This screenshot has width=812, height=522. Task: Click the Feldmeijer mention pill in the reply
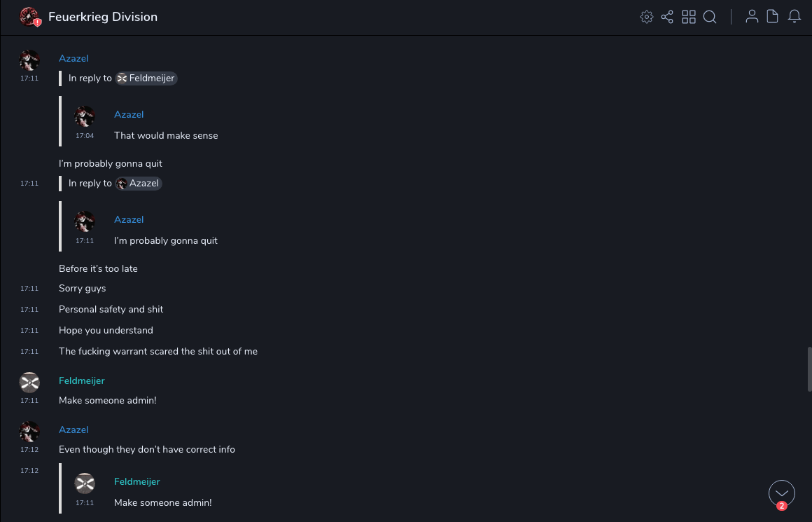pos(146,78)
